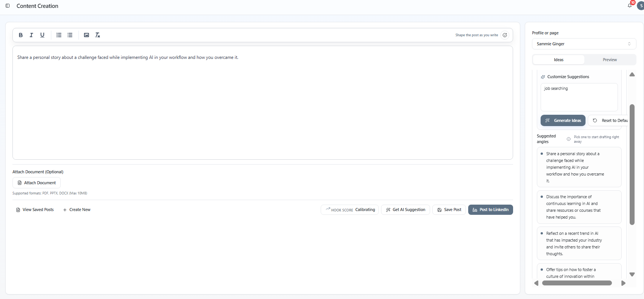Viewport: 644px width, 299px height.
Task: Select the Ideas tab
Action: (558, 60)
